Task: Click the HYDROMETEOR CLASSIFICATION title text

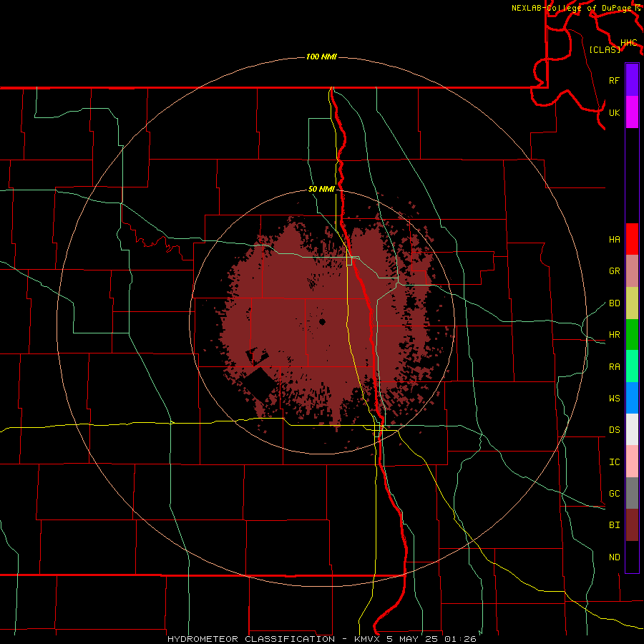Action: pos(251,639)
